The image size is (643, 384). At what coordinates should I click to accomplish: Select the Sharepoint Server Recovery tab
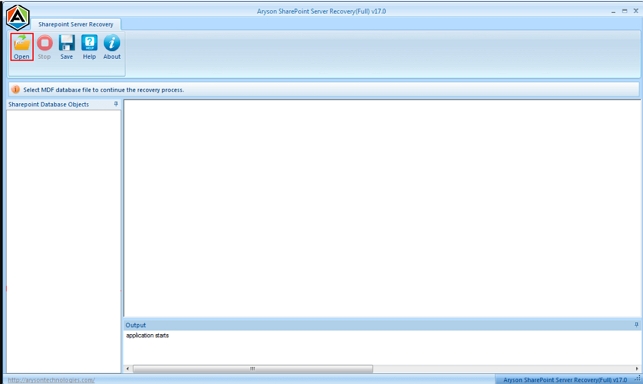pyautogui.click(x=76, y=24)
